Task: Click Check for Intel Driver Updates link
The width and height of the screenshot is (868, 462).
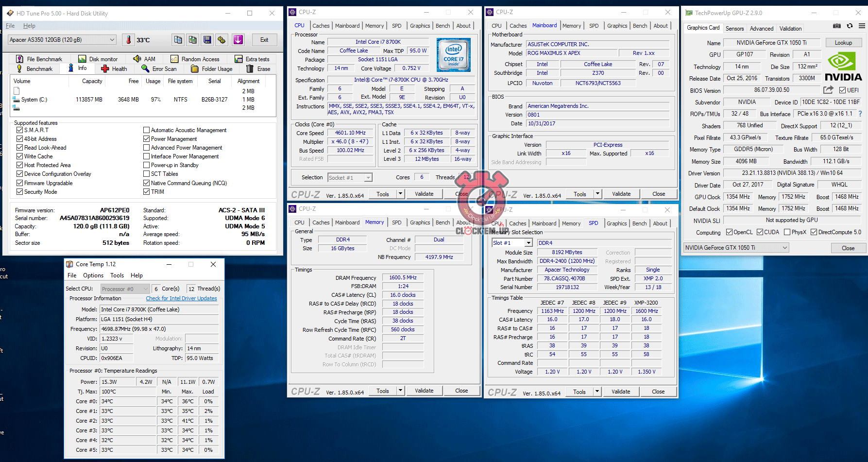Action: (x=181, y=298)
